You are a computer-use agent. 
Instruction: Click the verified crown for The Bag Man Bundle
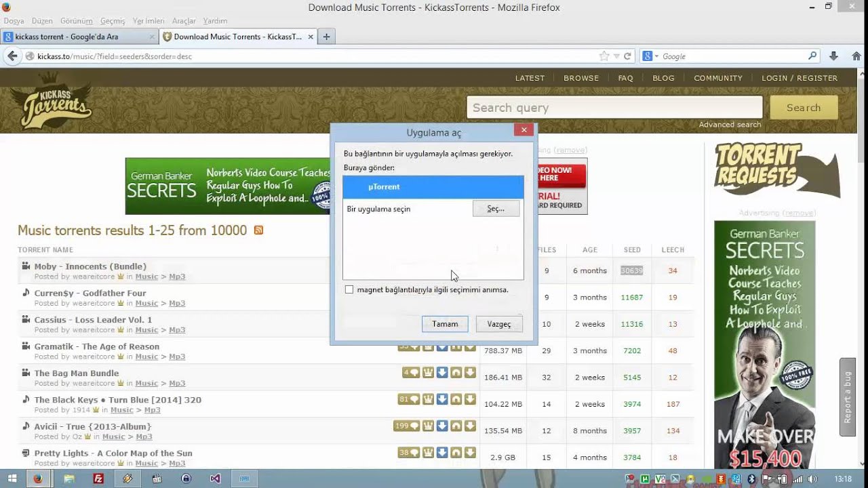coord(428,372)
